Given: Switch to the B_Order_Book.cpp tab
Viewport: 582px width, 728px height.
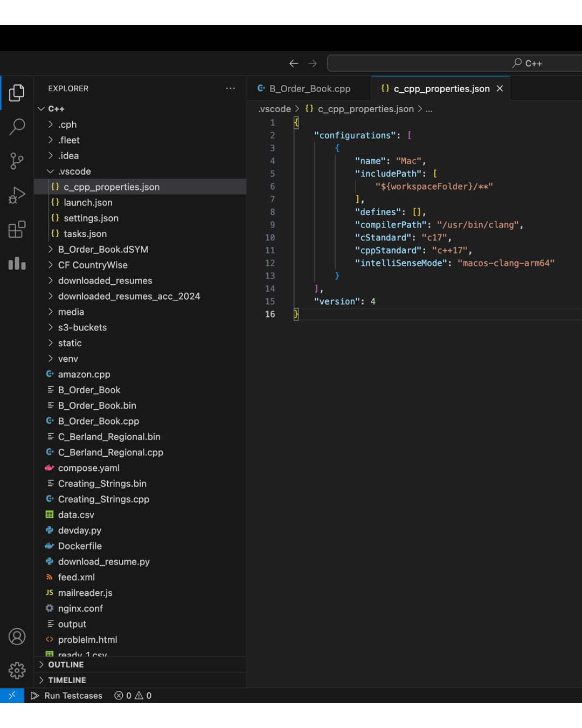Looking at the screenshot, I should [309, 88].
